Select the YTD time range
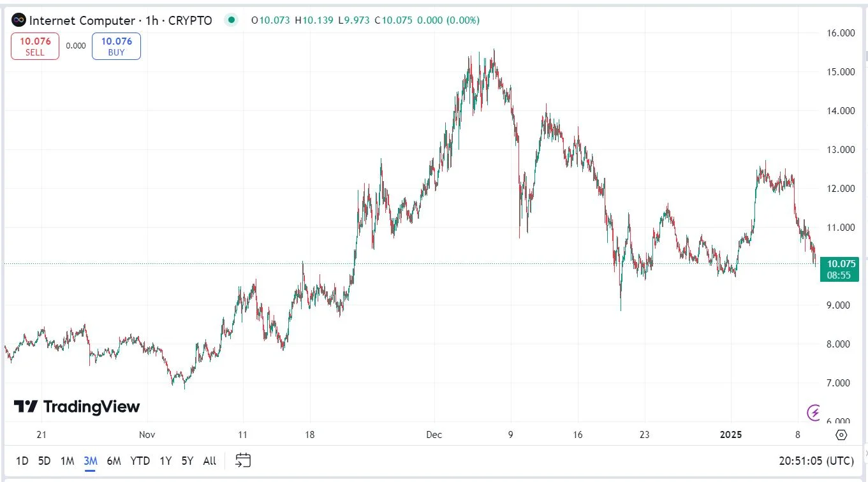 140,460
